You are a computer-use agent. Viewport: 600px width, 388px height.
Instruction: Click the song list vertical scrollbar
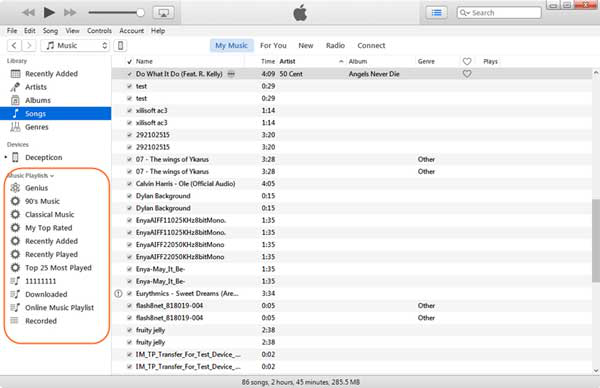[x=596, y=241]
